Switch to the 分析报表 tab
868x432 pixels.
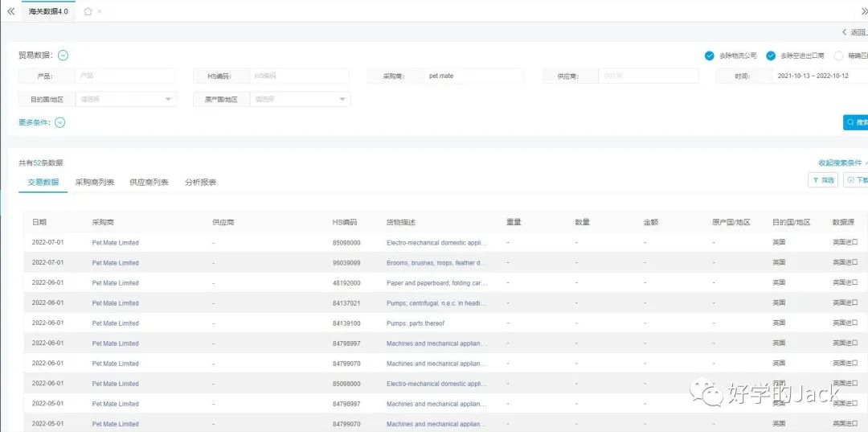pos(200,183)
